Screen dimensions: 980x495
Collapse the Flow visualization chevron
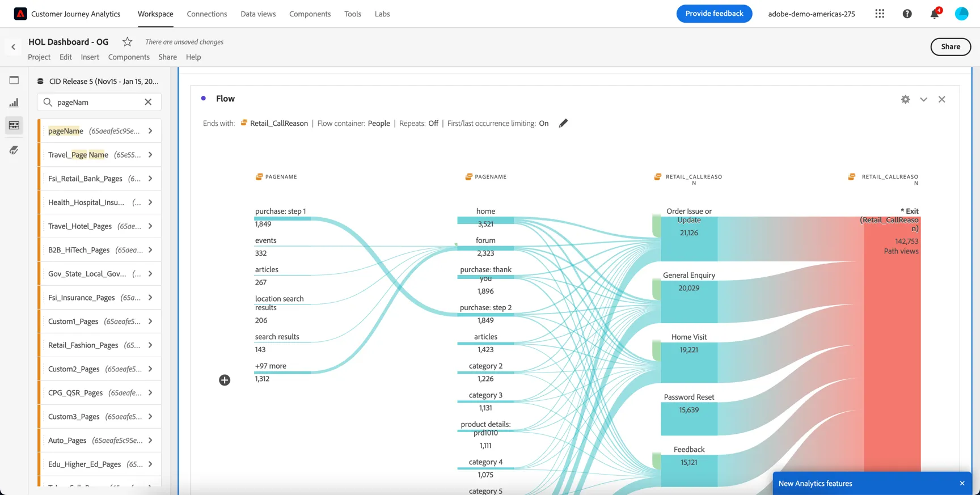coord(924,99)
